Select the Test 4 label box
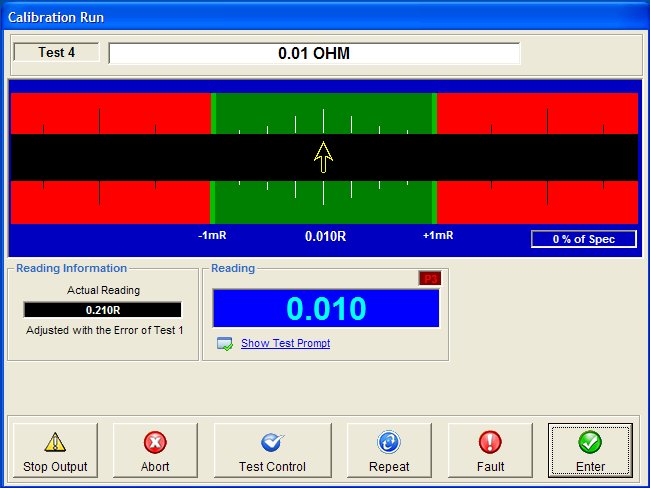Image resolution: width=650 pixels, height=488 pixels. (x=56, y=53)
